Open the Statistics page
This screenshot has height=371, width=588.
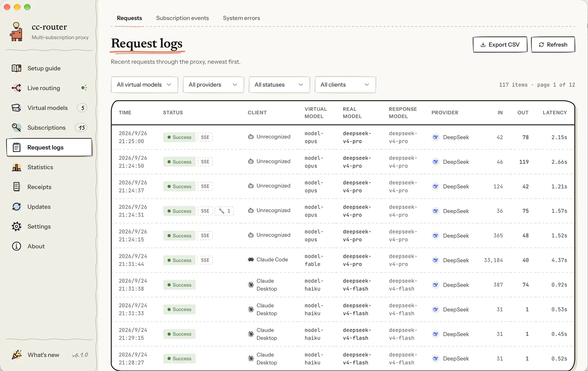point(49,167)
